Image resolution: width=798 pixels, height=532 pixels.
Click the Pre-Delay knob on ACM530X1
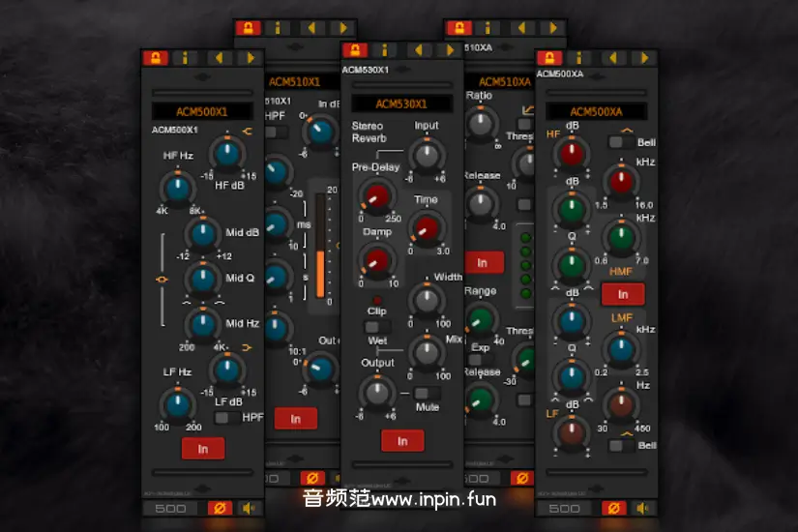tap(377, 196)
